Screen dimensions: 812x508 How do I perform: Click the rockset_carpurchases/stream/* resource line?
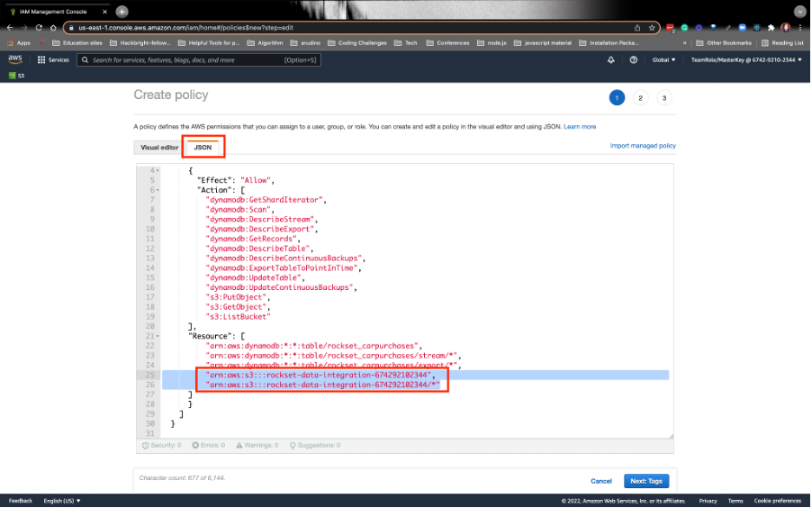click(x=333, y=356)
